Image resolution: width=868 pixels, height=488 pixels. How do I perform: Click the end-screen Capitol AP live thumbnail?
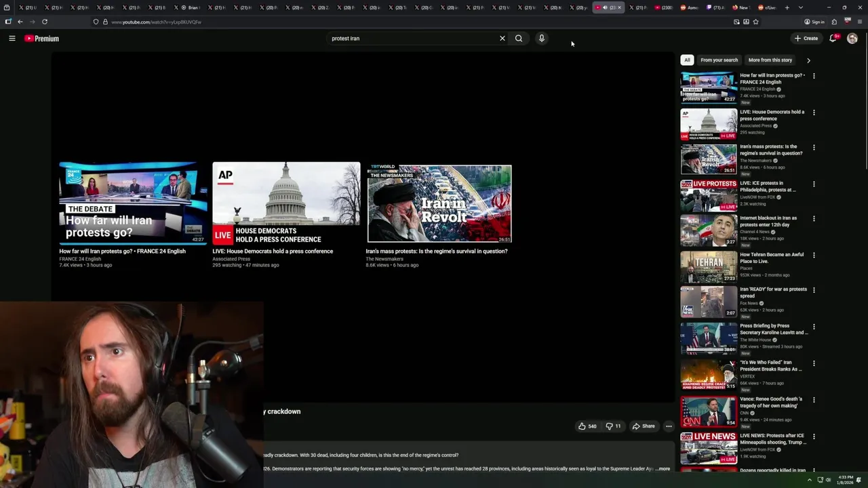pos(286,203)
